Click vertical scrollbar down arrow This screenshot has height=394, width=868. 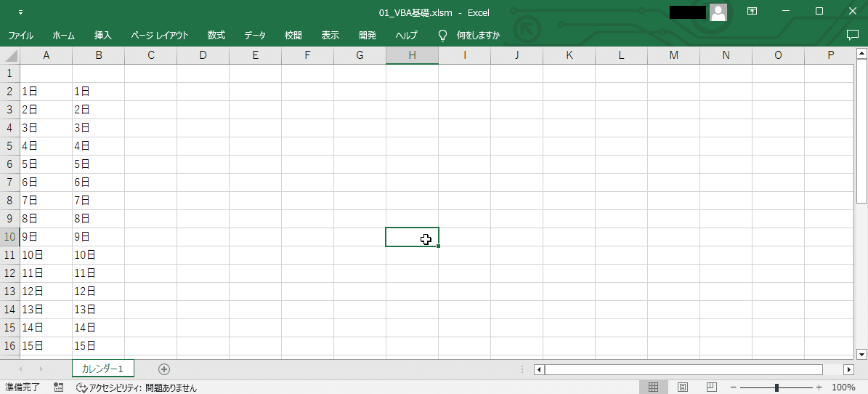[861, 353]
